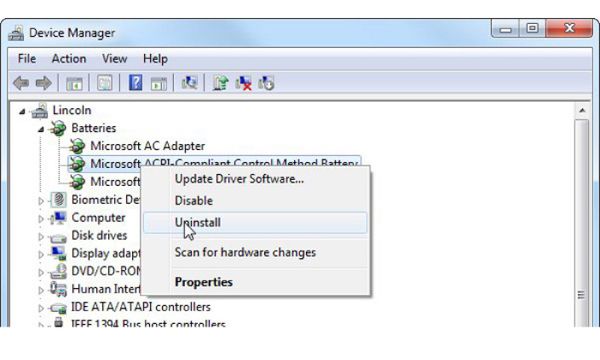Collapse the Batteries category
This screenshot has width=600, height=360.
[x=41, y=129]
